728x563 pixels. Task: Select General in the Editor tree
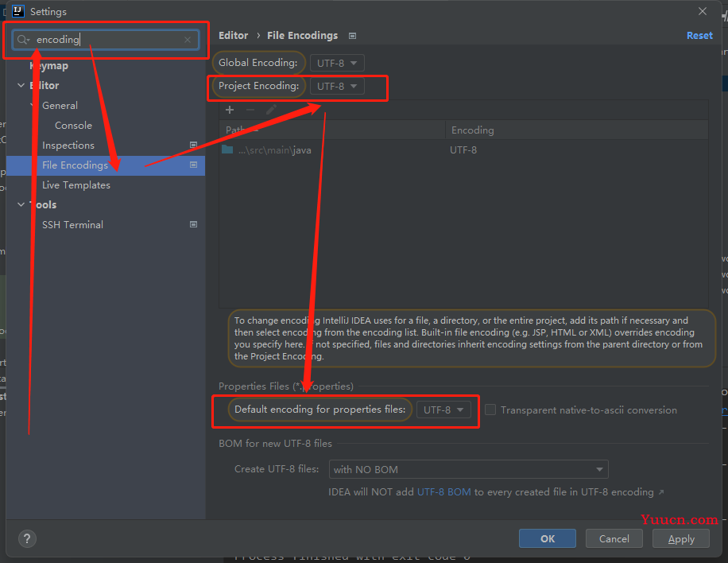coord(60,106)
